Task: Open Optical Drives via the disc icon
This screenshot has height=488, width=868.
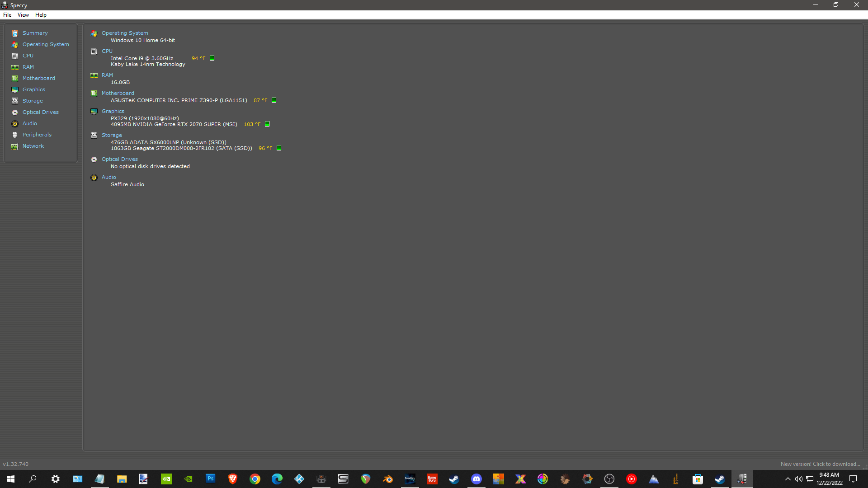Action: point(15,112)
